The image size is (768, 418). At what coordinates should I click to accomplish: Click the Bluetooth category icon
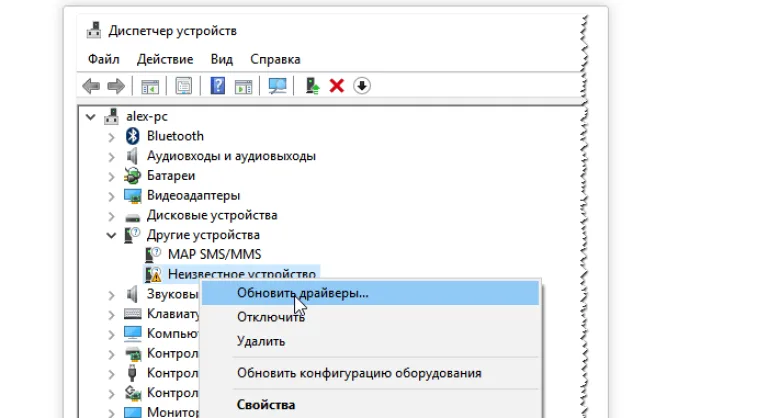pyautogui.click(x=132, y=136)
